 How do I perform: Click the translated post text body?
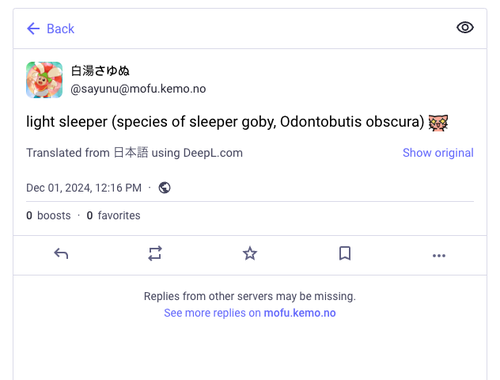point(225,122)
